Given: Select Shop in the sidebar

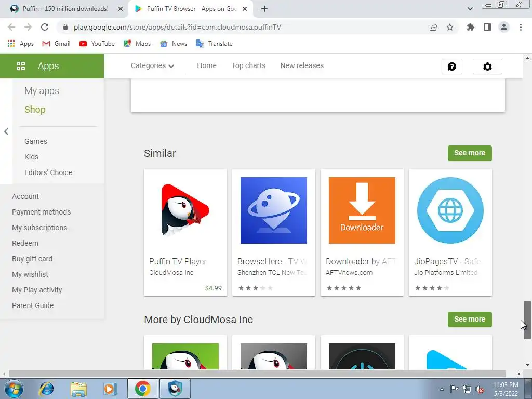Looking at the screenshot, I should coord(35,109).
